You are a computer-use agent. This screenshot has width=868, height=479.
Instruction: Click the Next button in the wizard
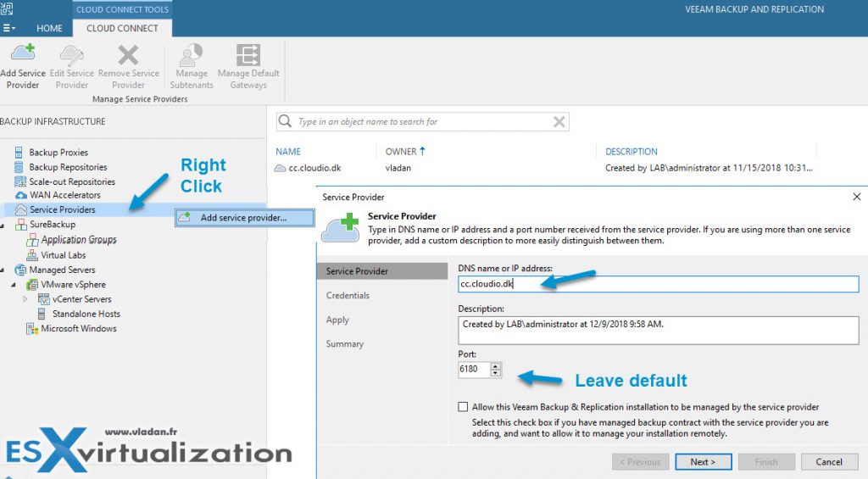(x=703, y=462)
